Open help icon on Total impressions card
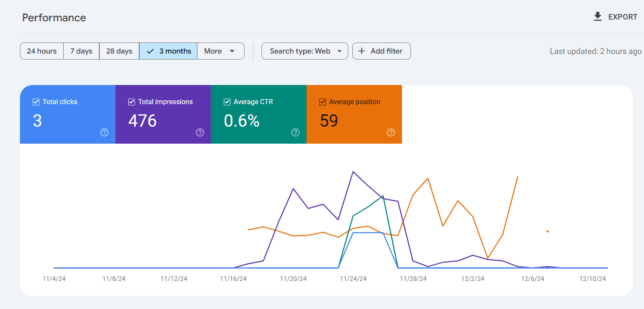Image resolution: width=644 pixels, height=309 pixels. 200,133
